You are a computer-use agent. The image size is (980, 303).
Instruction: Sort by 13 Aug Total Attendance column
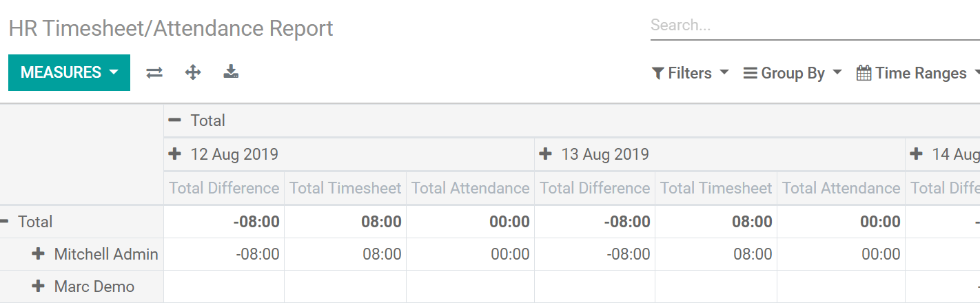coord(841,188)
